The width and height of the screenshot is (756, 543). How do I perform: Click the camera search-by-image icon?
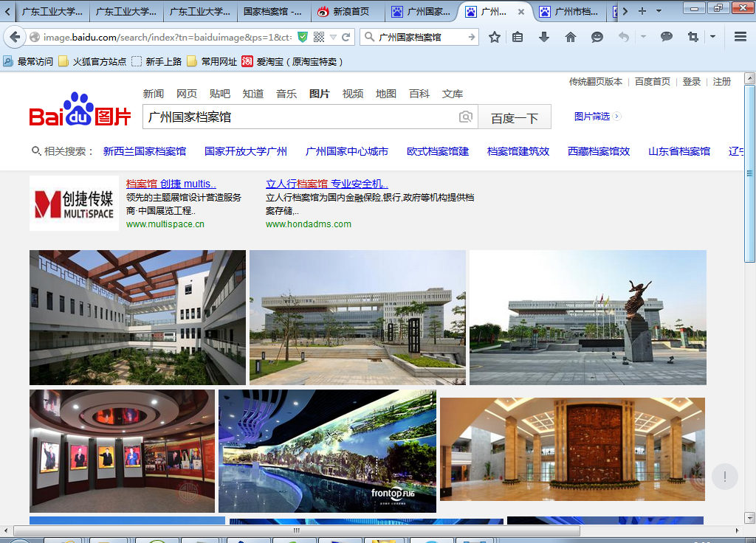466,117
